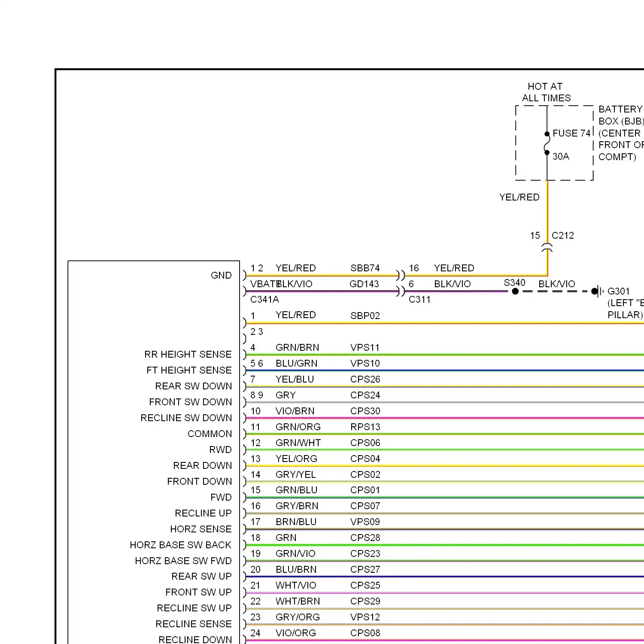
Task: Select the YEL/ORG wire color label
Action: point(296,459)
